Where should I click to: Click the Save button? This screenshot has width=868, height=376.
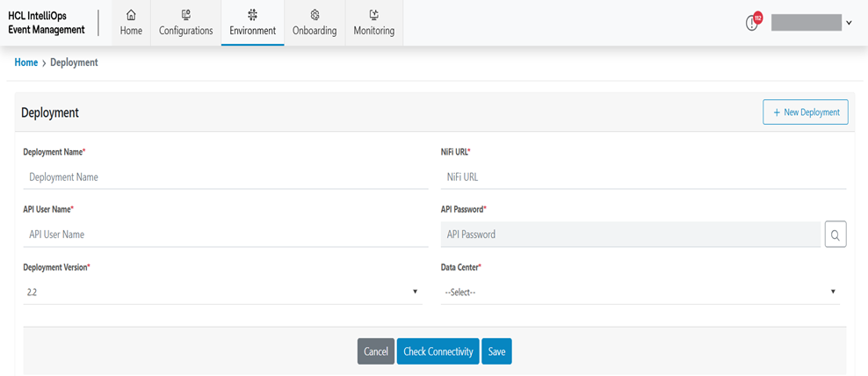click(497, 351)
